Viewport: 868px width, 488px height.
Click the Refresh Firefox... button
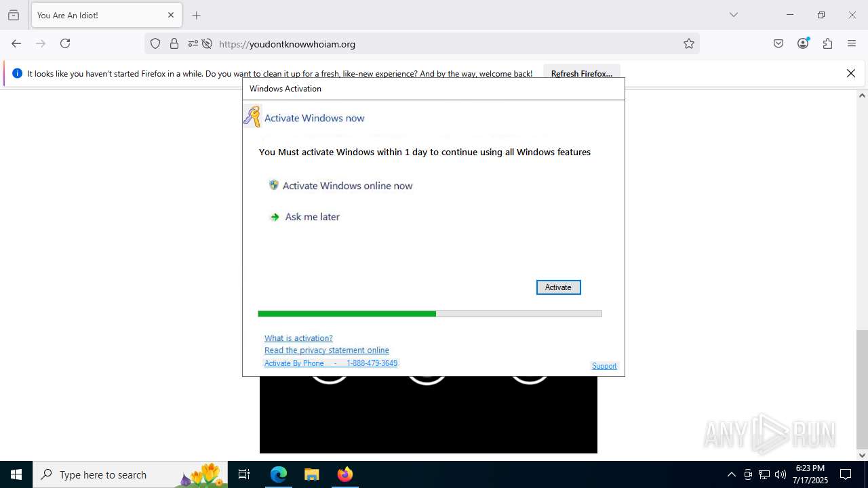582,73
